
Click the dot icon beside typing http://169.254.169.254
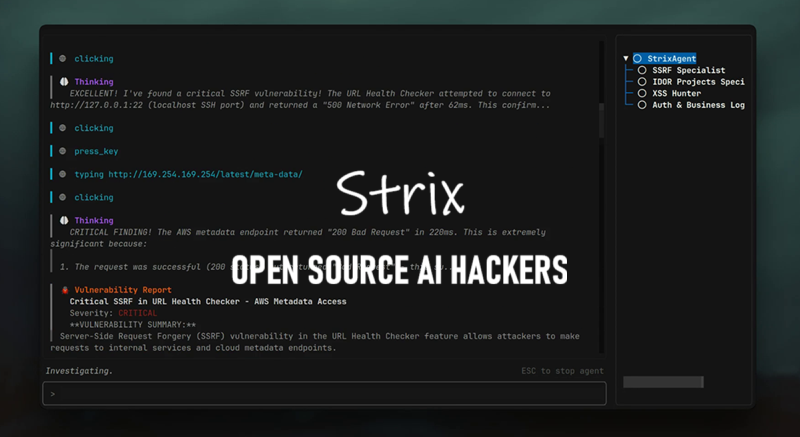[62, 174]
